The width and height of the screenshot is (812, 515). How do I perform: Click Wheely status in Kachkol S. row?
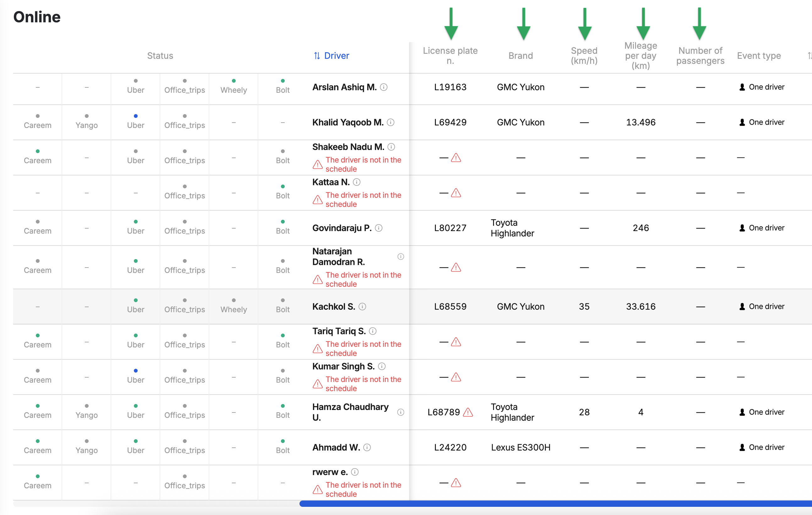[x=234, y=306]
